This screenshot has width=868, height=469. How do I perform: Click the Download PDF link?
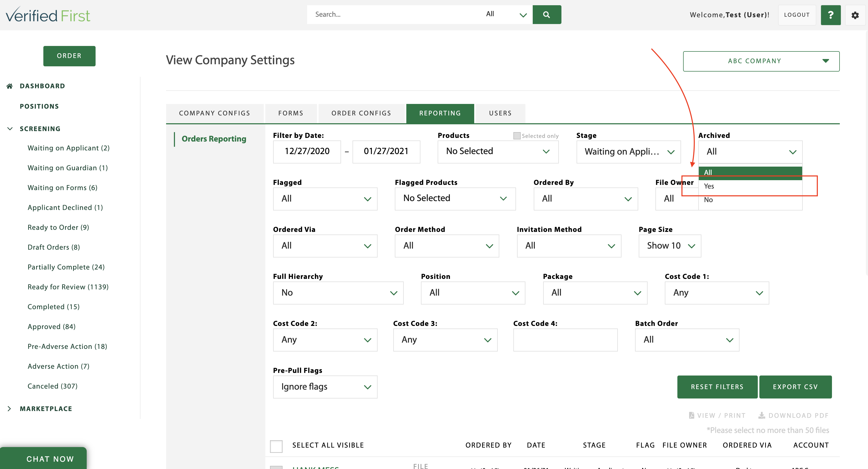[793, 415]
